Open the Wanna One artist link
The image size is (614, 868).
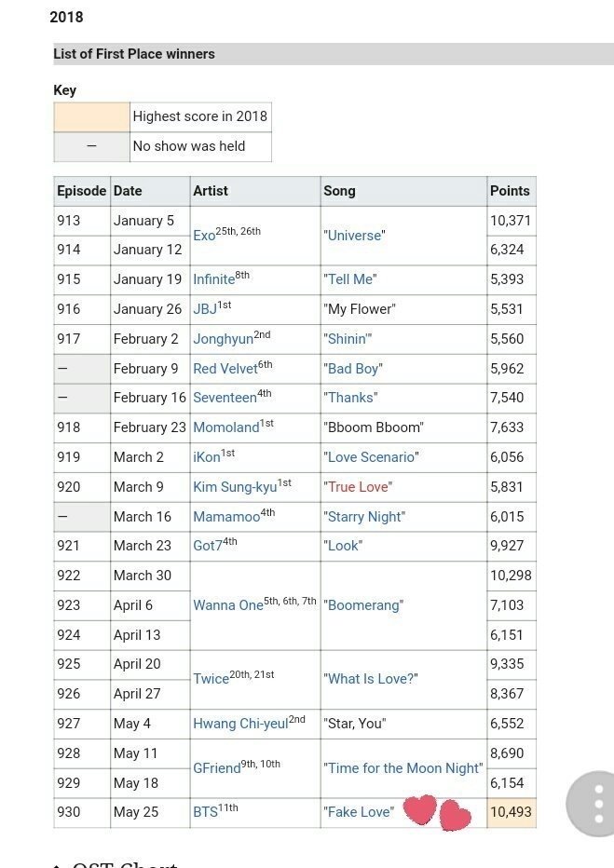coord(227,605)
